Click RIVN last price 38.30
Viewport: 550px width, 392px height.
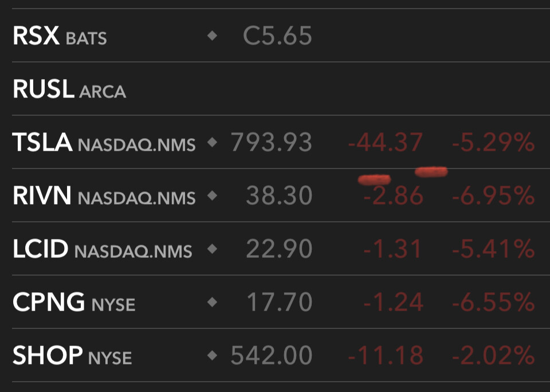(x=279, y=195)
